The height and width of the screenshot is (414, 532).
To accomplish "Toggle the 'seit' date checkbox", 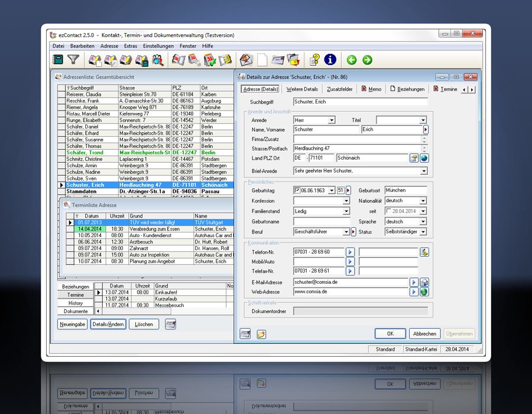I will (x=388, y=211).
